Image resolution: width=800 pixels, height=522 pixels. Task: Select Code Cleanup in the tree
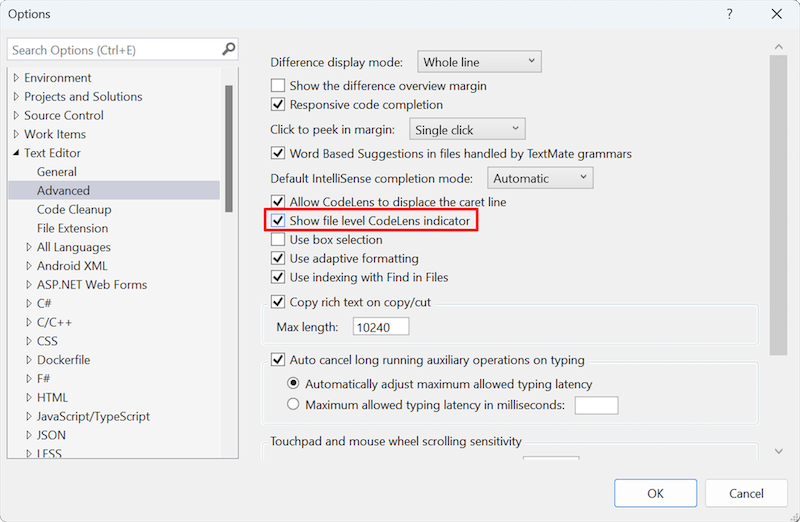(x=74, y=209)
